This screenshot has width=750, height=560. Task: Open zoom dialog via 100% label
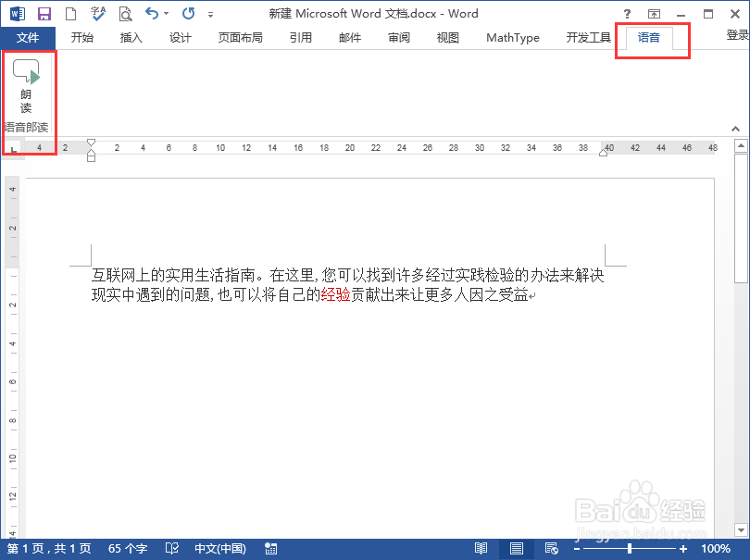pyautogui.click(x=716, y=549)
